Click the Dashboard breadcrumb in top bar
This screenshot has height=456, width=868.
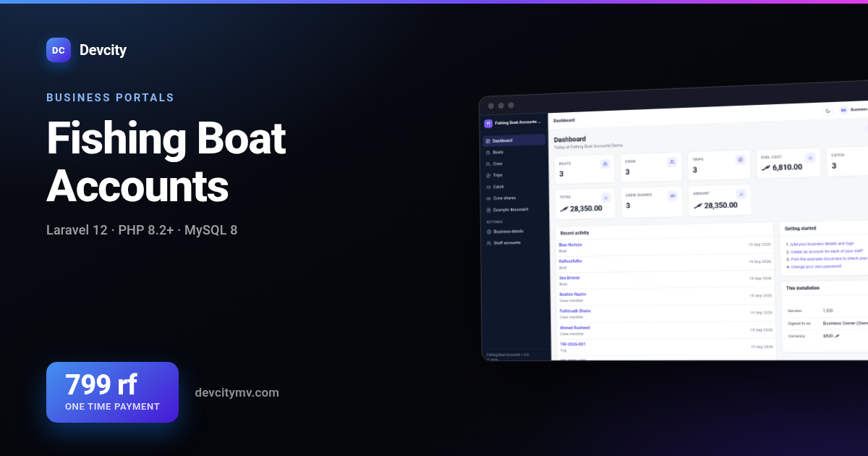click(564, 120)
